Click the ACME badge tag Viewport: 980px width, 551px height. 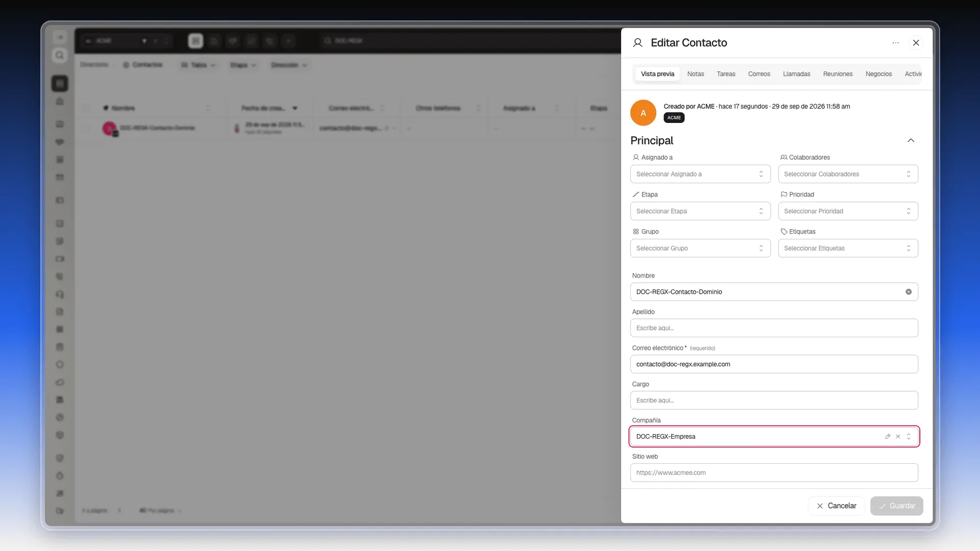click(x=674, y=118)
